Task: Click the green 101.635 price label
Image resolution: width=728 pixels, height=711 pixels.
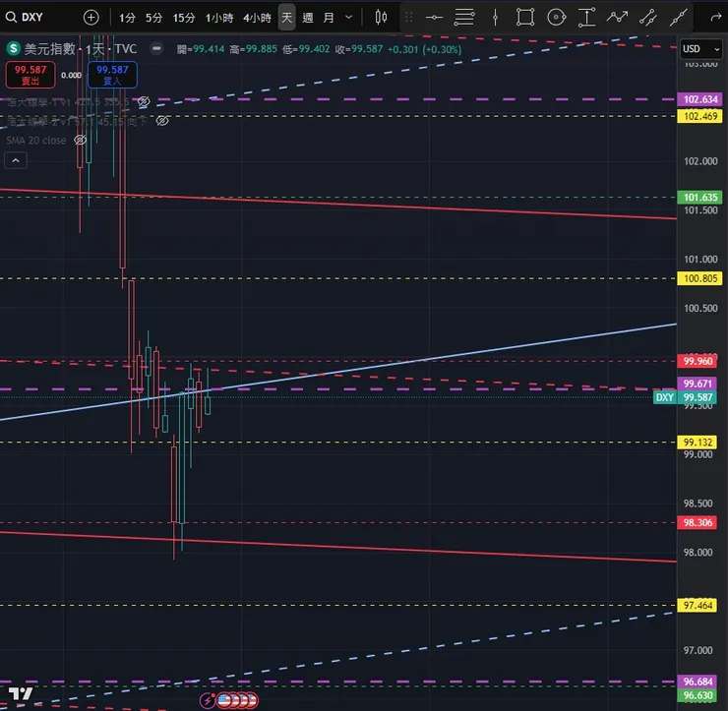Action: 699,198
